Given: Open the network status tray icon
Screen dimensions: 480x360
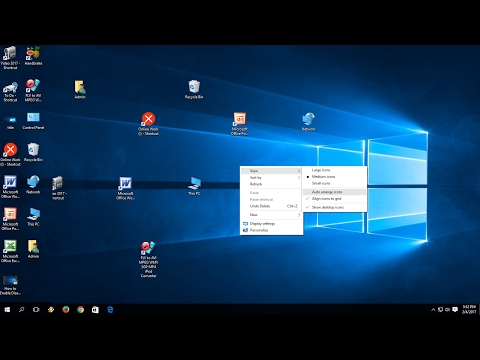Looking at the screenshot, I should click(x=440, y=310).
